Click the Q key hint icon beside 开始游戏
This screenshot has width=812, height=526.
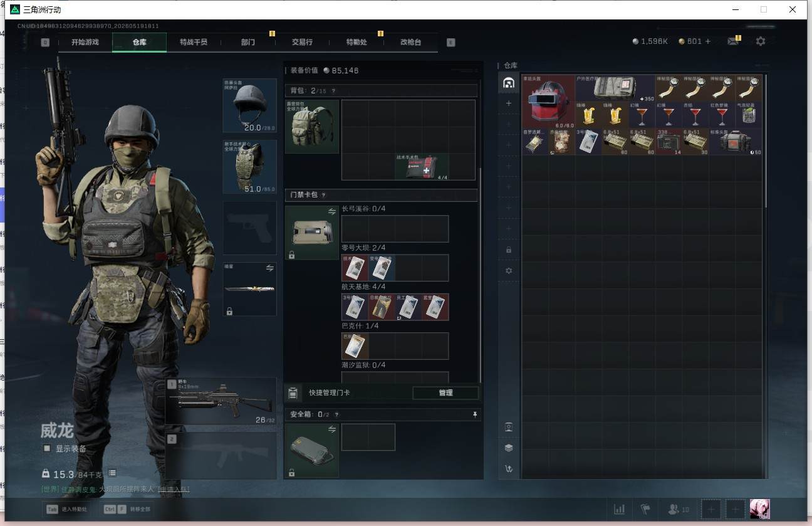tap(45, 43)
